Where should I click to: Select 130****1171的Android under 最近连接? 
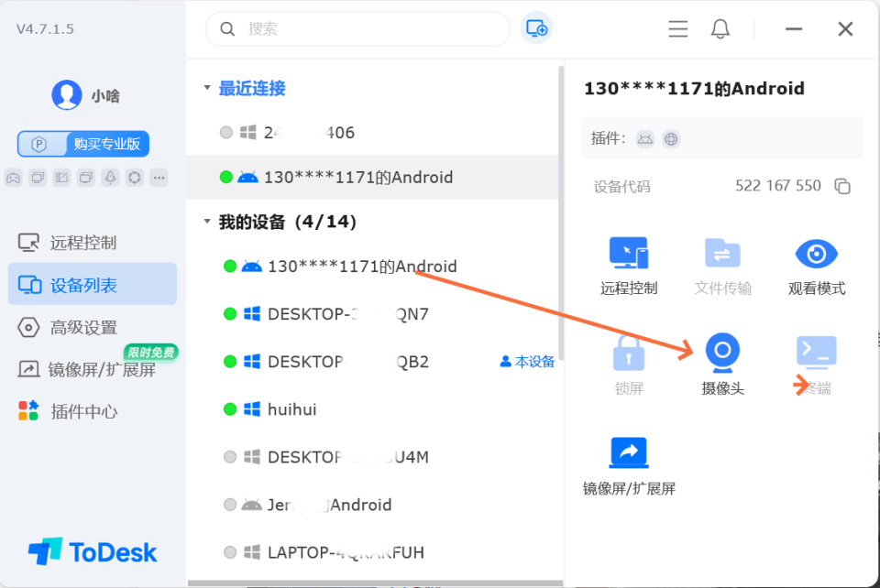click(x=373, y=177)
